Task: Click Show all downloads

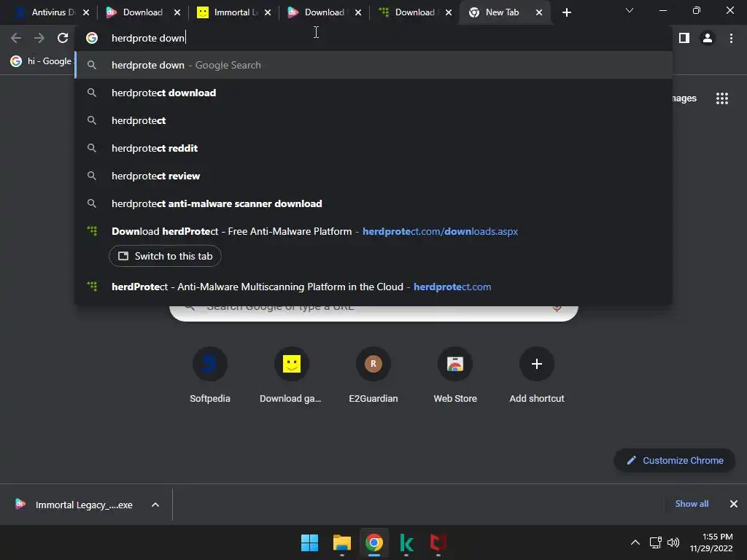Action: pyautogui.click(x=692, y=504)
